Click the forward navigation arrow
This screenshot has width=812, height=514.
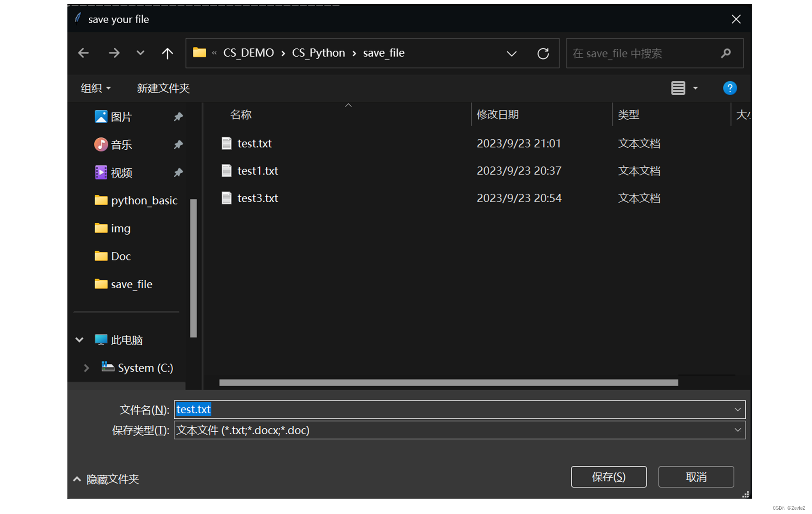pos(114,53)
